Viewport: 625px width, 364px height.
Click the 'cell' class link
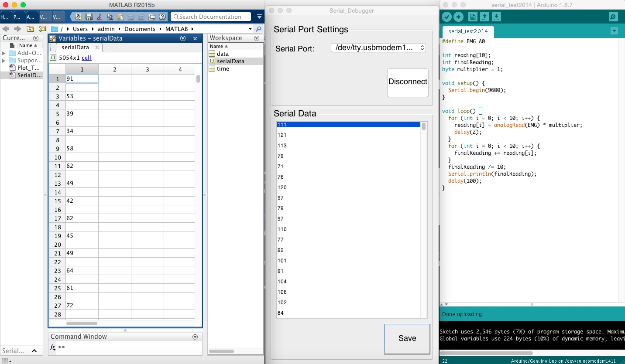(x=86, y=58)
